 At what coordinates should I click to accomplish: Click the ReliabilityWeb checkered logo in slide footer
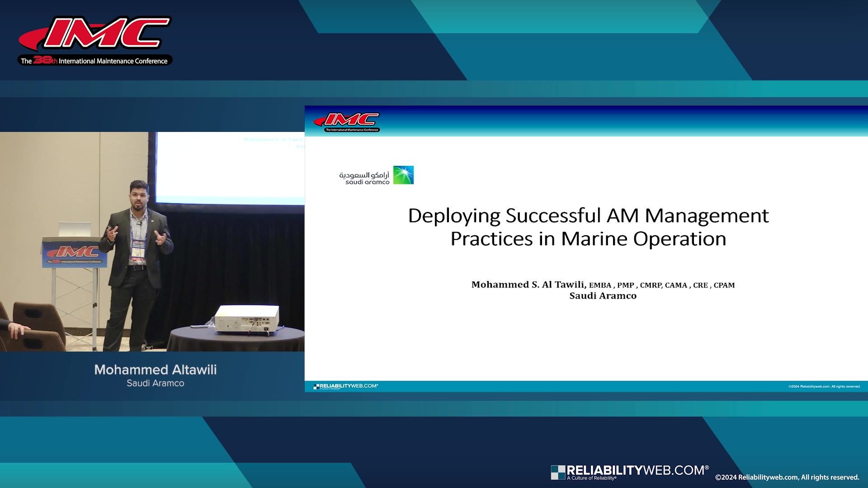[317, 385]
